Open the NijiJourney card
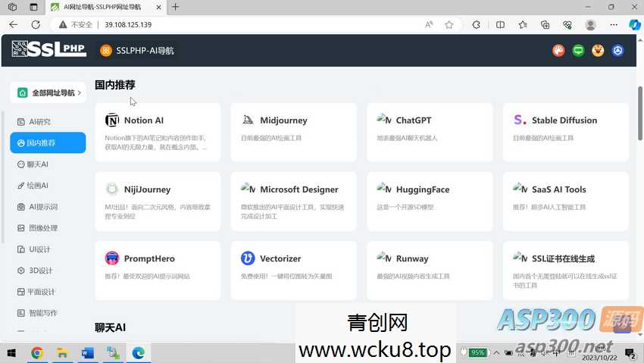This screenshot has height=363, width=644. tap(158, 202)
